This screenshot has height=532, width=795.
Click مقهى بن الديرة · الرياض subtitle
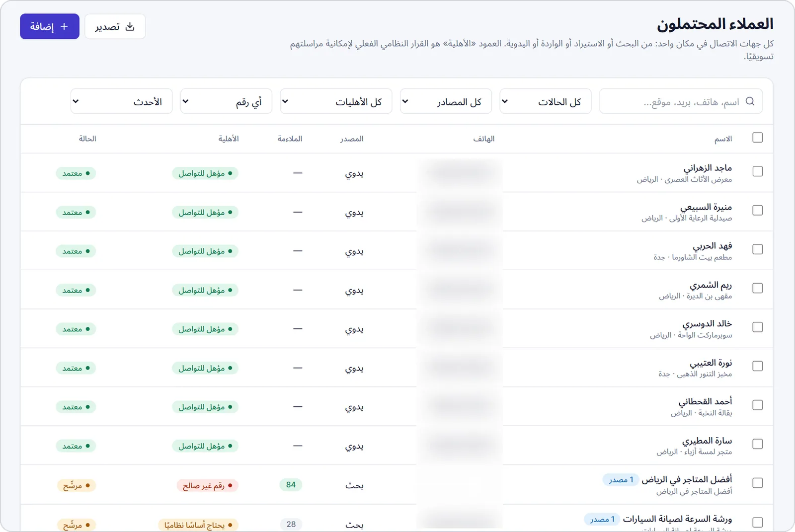click(695, 296)
